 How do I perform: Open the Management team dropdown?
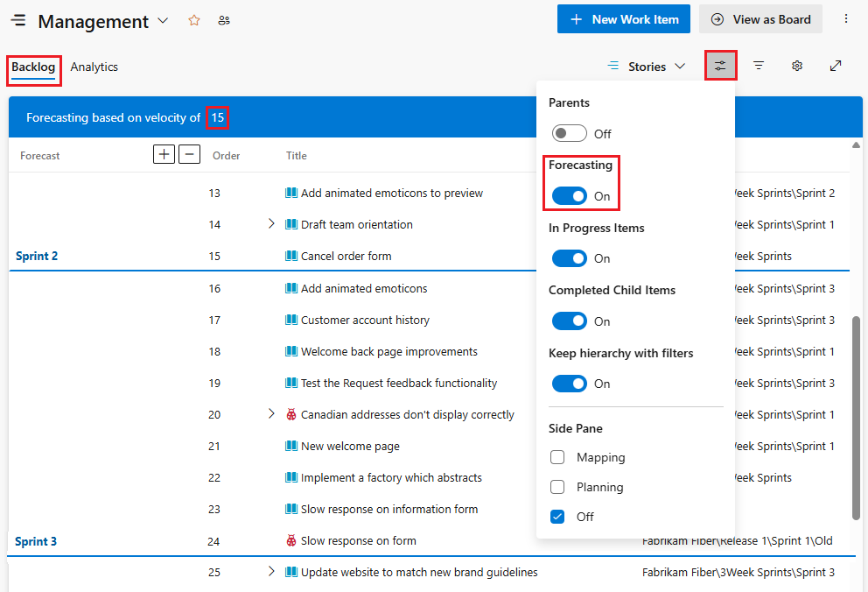click(161, 21)
